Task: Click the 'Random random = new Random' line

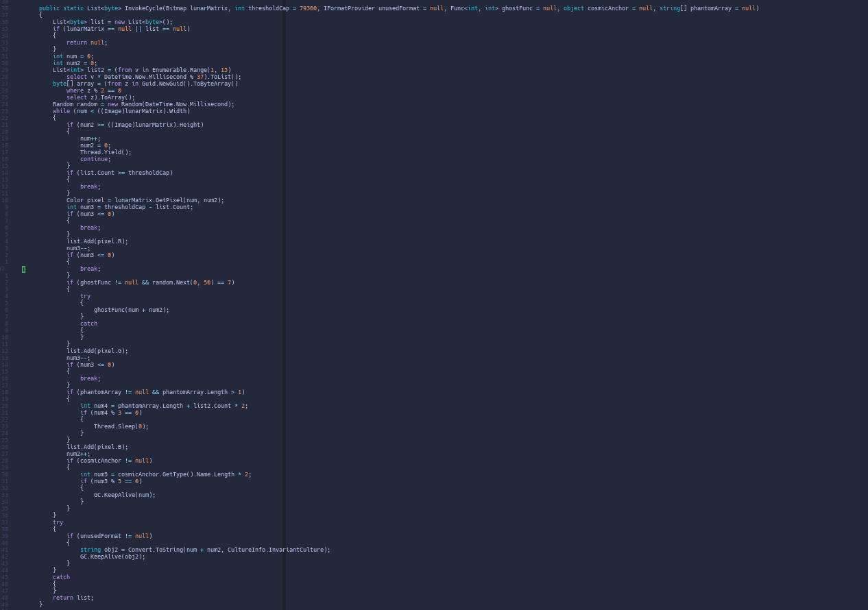Action: 143,104
